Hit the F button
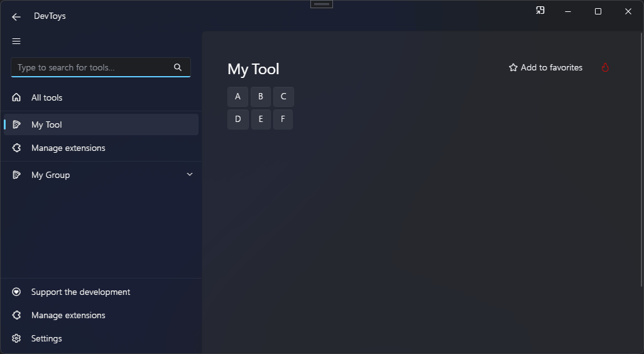Screen dimensions: 644x354 click(283, 119)
